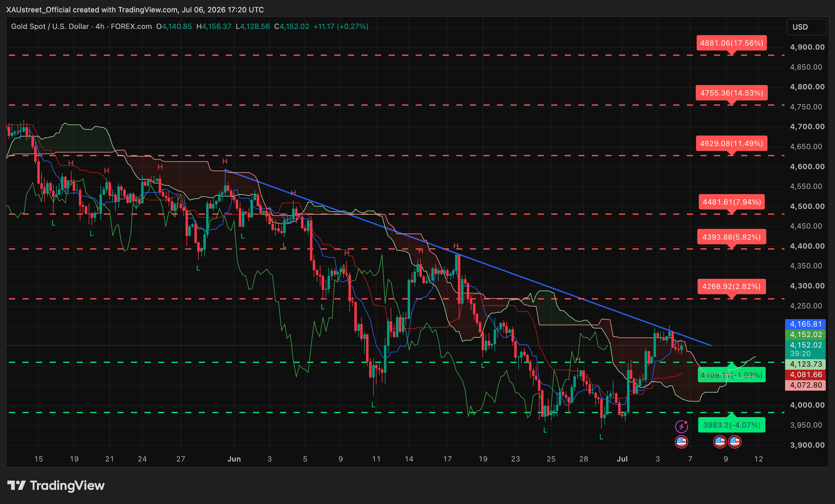
Task: Click the 14 date label on time axis
Action: pyautogui.click(x=409, y=459)
